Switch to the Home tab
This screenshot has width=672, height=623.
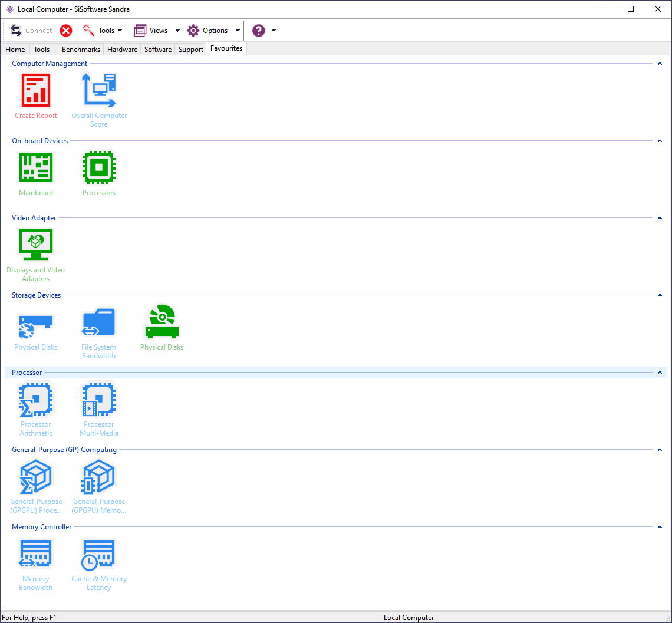click(15, 50)
